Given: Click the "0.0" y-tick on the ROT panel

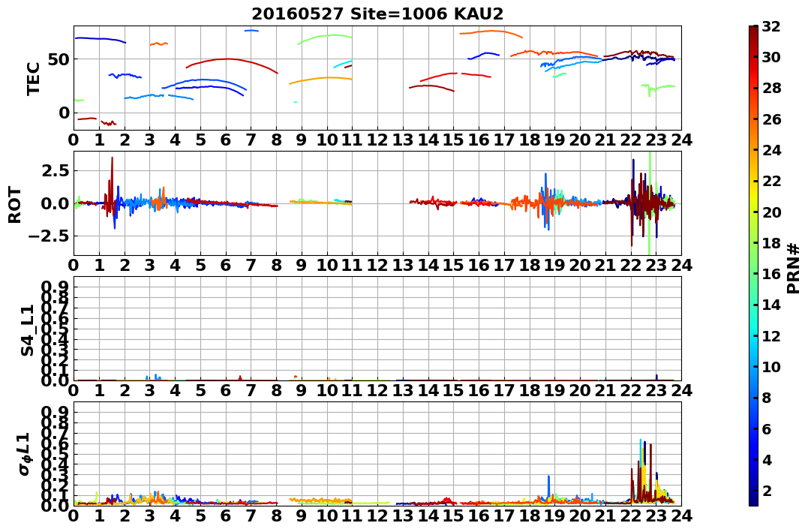Looking at the screenshot, I should (x=55, y=203).
